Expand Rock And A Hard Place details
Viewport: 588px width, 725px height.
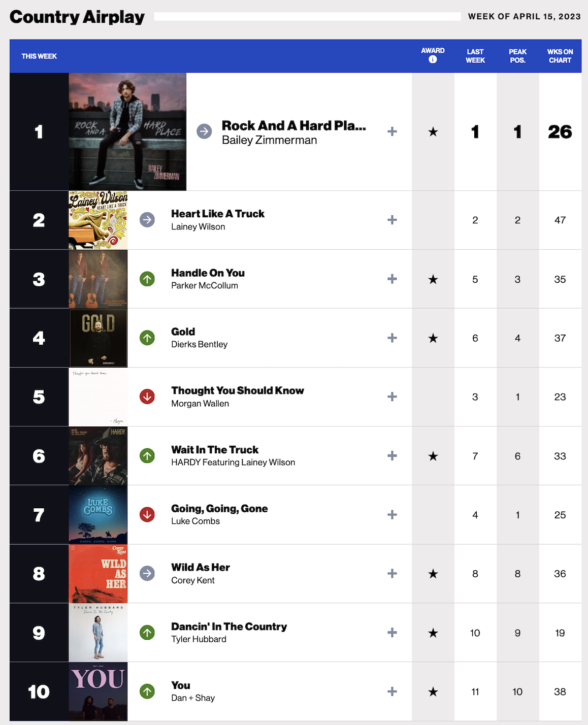[x=392, y=132]
